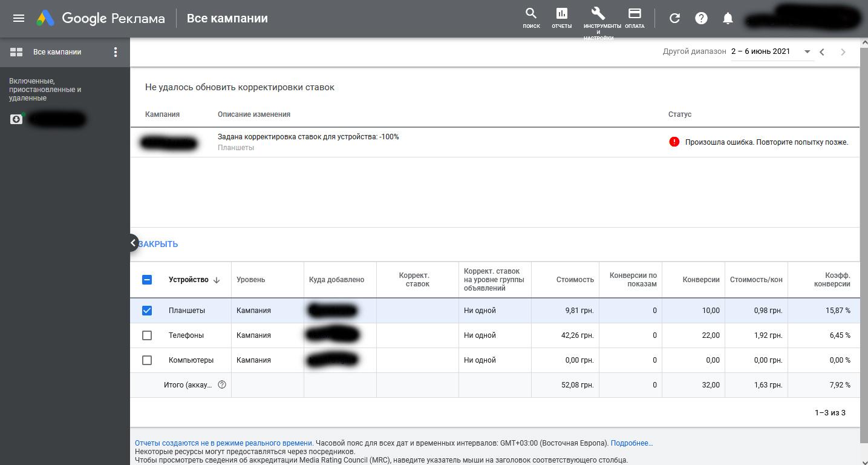Open the three-dot menu beside Все кампании

pos(116,52)
